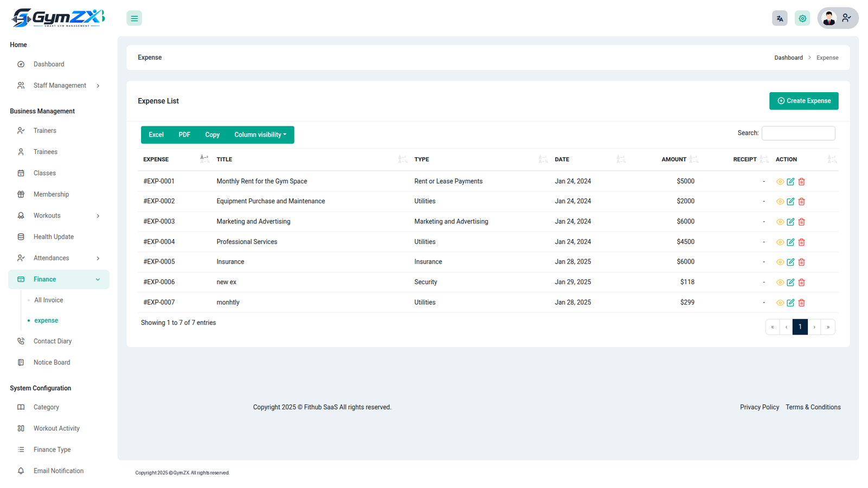Open the Column visibility dropdown
Screen dimensions: 868x488
click(x=260, y=135)
